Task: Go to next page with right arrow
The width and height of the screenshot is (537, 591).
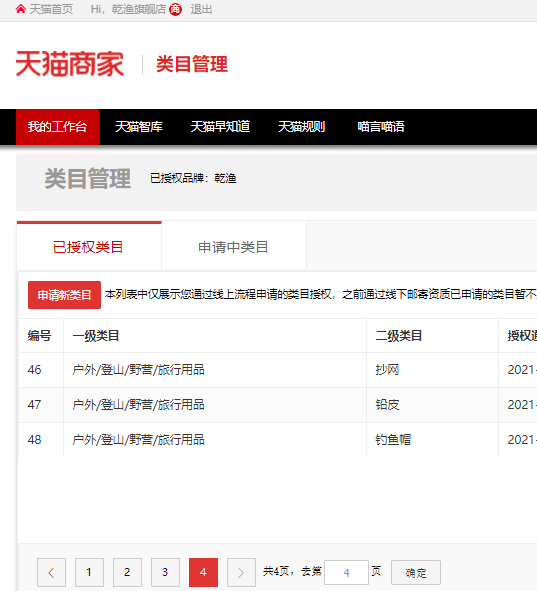Action: (x=241, y=573)
